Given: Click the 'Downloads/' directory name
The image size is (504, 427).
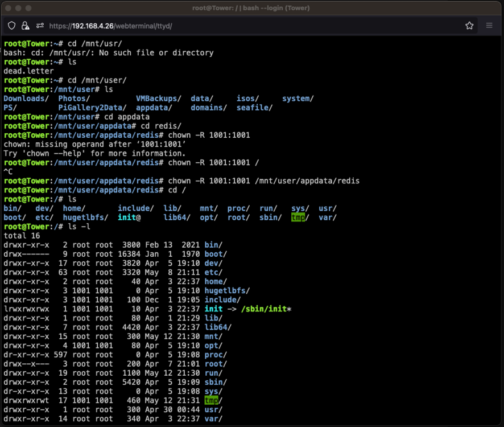Looking at the screenshot, I should click(x=26, y=98).
